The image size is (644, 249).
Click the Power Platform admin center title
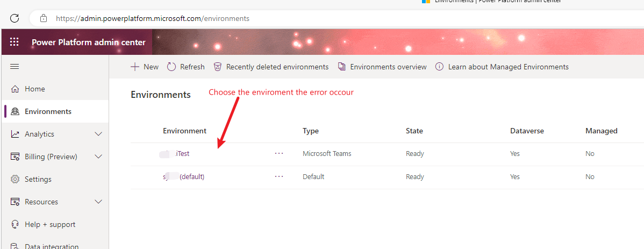point(88,42)
